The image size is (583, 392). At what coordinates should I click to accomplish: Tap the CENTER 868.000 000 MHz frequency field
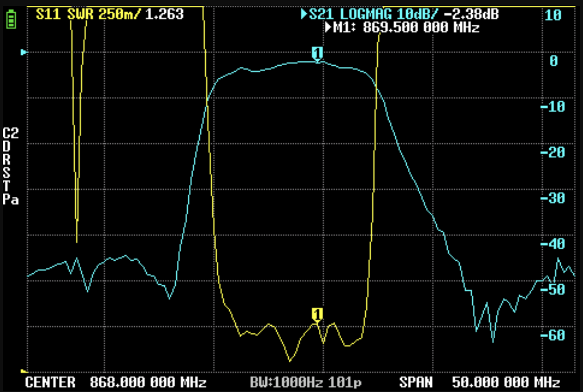(115, 382)
